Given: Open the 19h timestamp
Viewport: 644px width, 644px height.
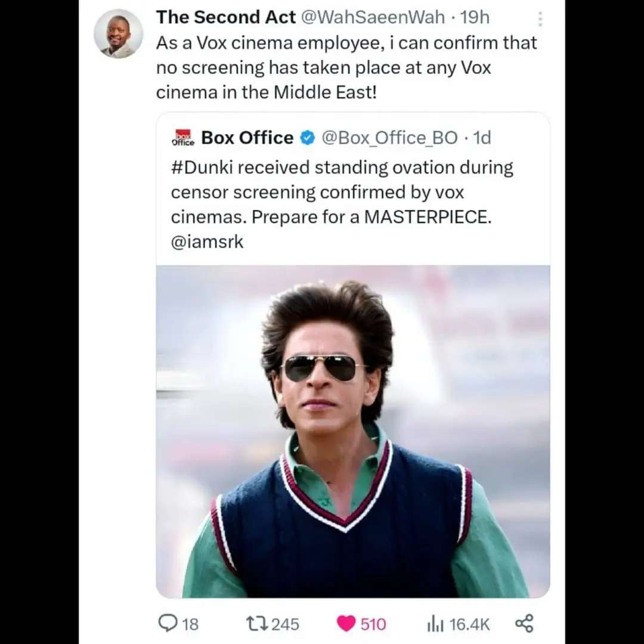Looking at the screenshot, I should [x=475, y=17].
